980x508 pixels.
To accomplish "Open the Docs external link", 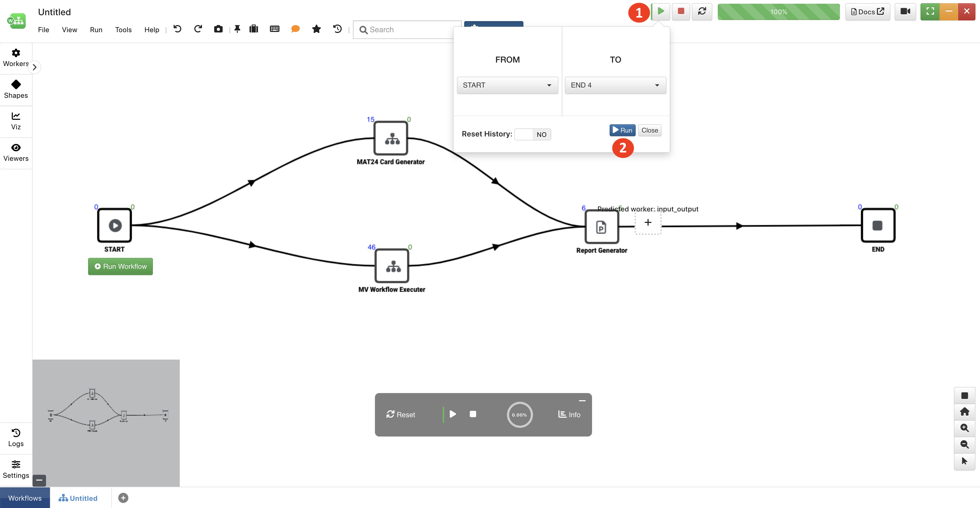I will pos(867,12).
